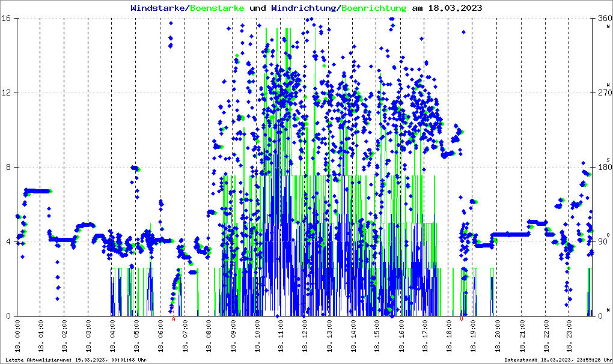Click the right axis value 270
The image size is (613, 364).
605,93
